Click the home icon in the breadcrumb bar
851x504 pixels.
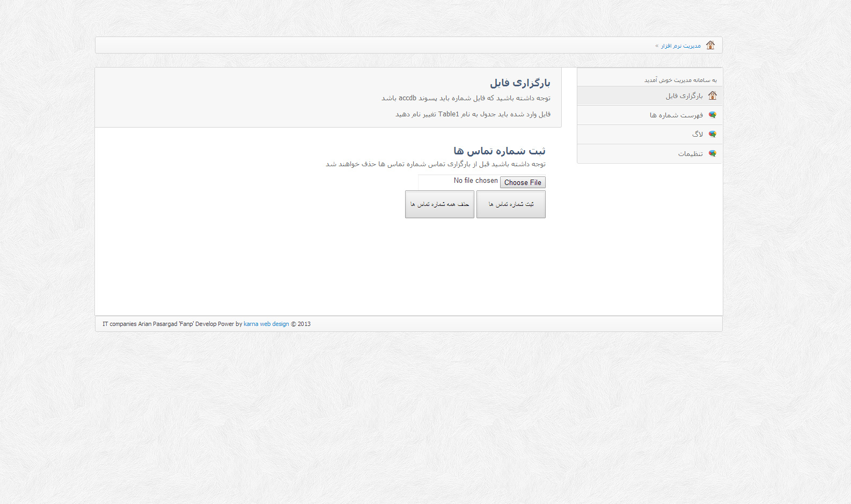(710, 45)
